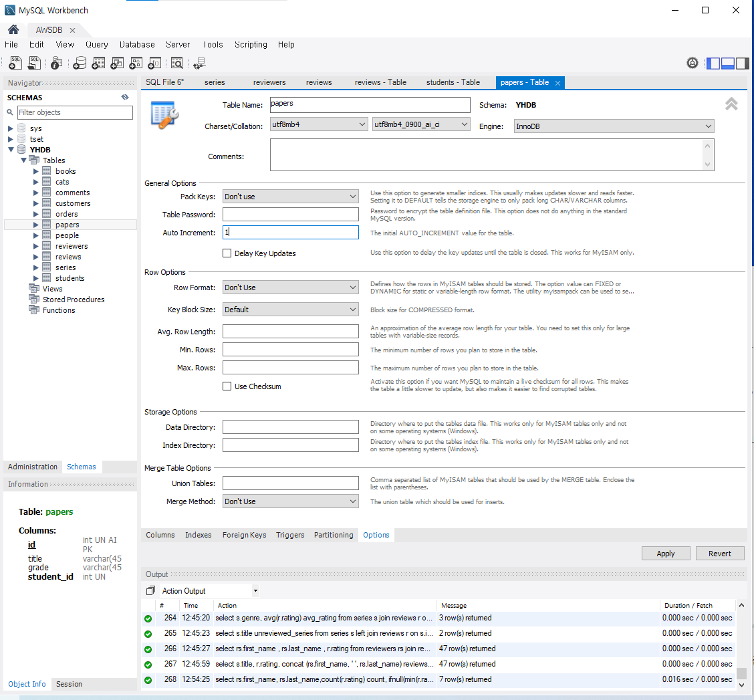The image size is (754, 700).
Task: Click the output copy icon beside Action Output
Action: point(150,590)
